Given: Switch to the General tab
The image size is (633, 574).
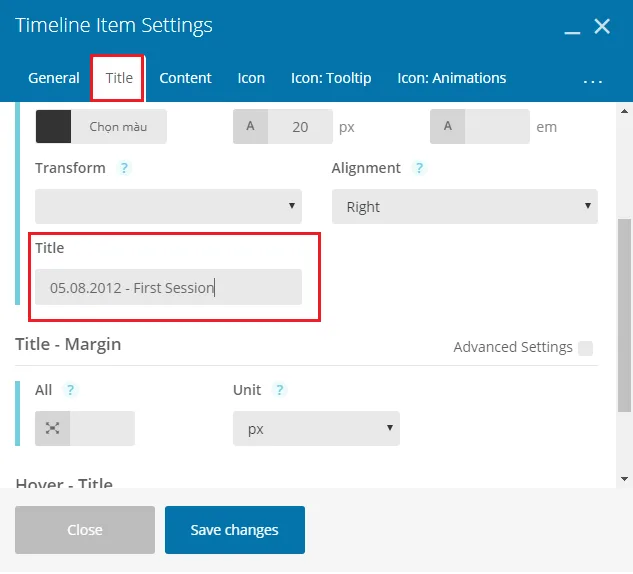Looking at the screenshot, I should pos(54,78).
